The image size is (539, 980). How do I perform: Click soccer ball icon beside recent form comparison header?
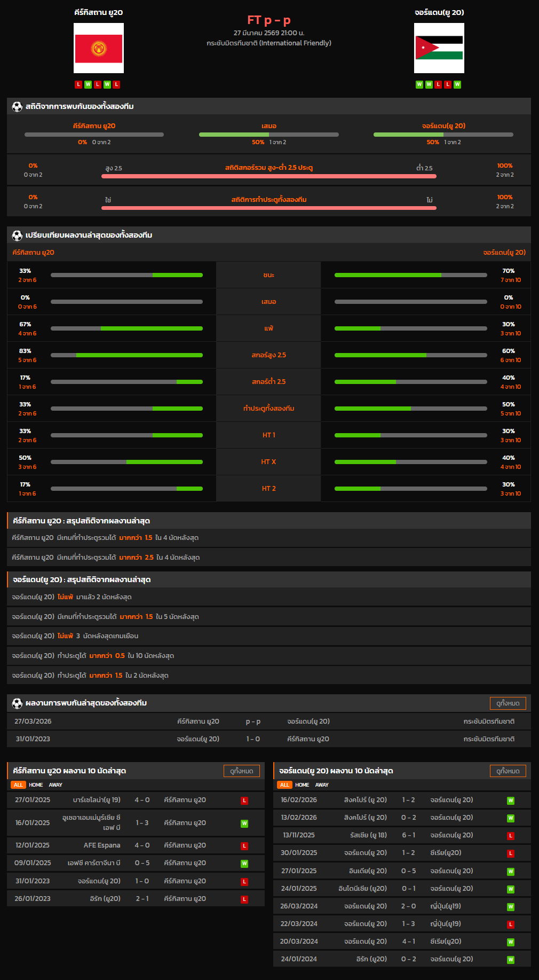click(x=17, y=236)
